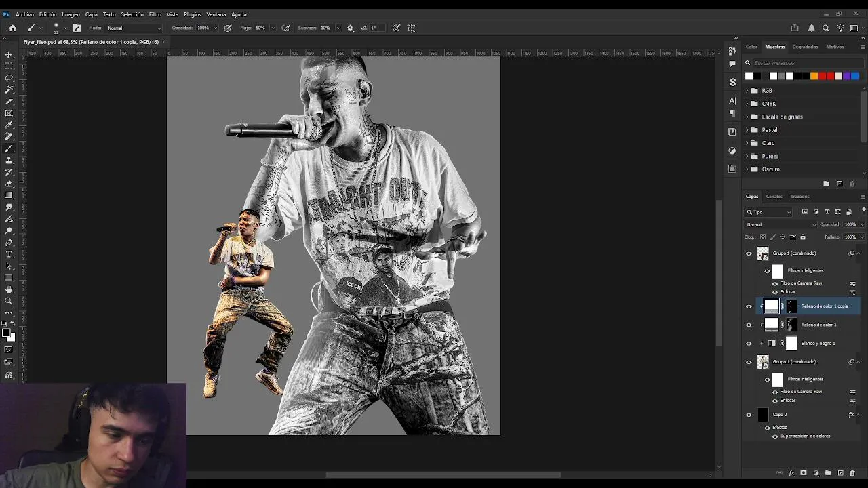
Task: Toggle symmetry paint butterfly icon
Action: [x=411, y=28]
